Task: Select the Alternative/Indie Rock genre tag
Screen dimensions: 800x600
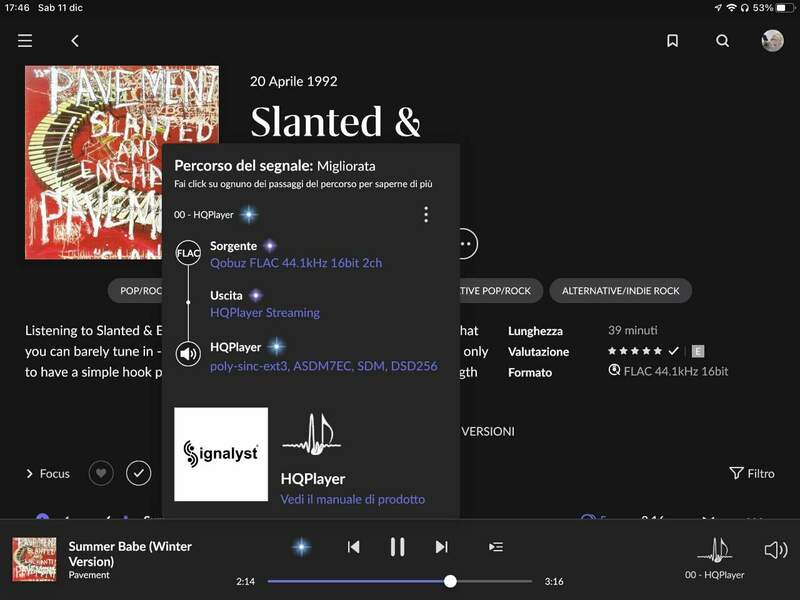Action: coord(620,291)
